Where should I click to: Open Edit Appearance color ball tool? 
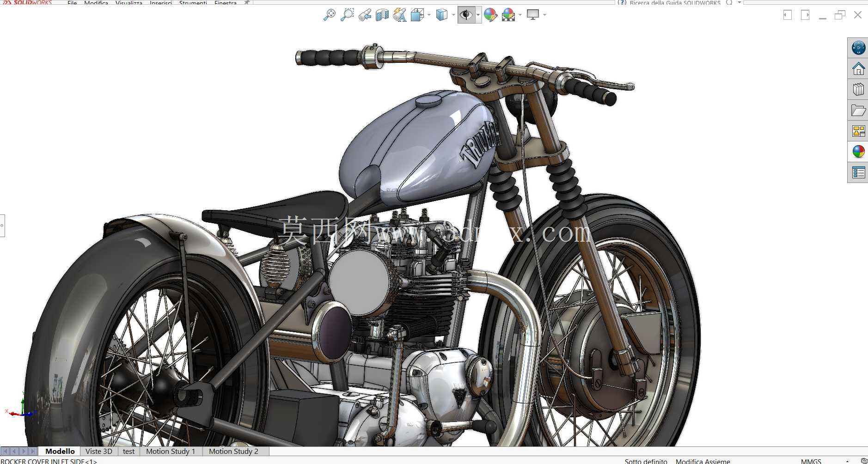pyautogui.click(x=490, y=15)
